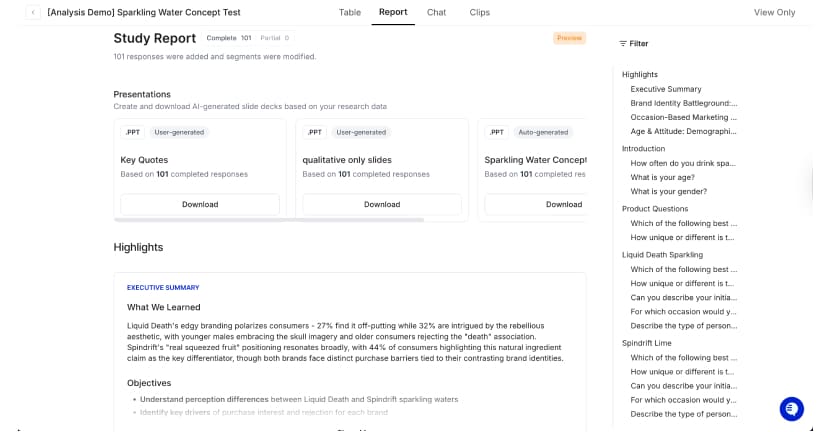Click the Preview badge
Viewport: 830px width, 432px height.
(x=569, y=38)
